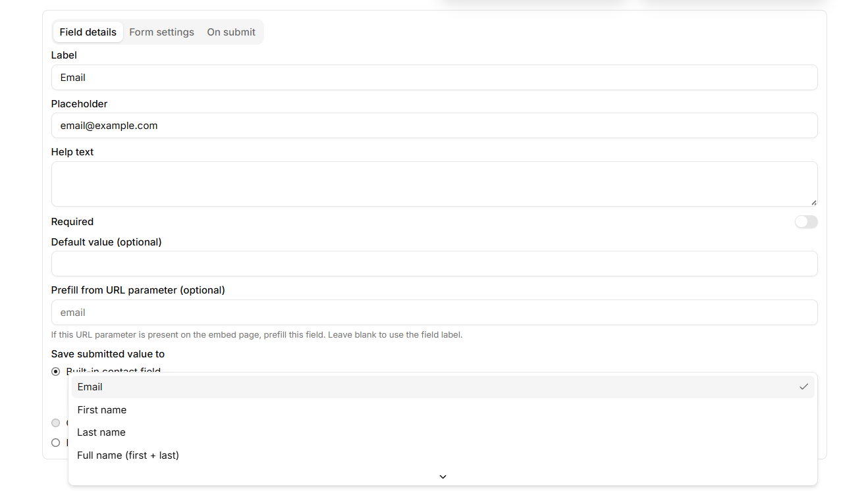Switch to the Form settings tab
868x491 pixels.
point(161,32)
